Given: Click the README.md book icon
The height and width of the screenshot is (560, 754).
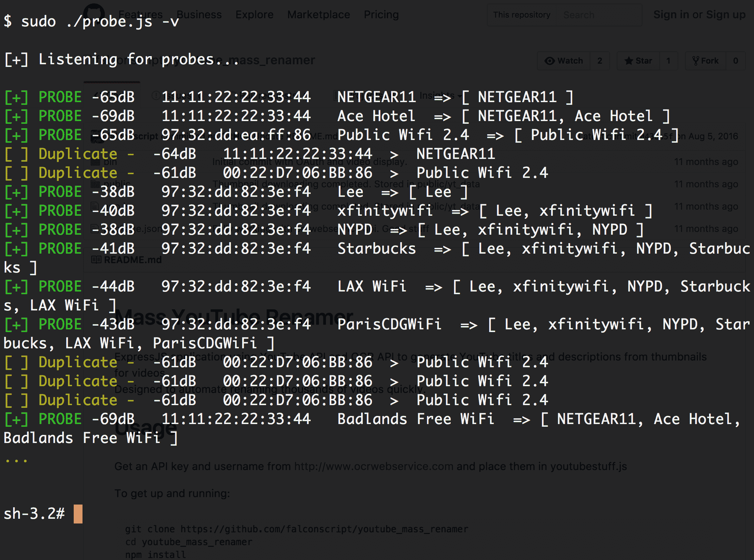Looking at the screenshot, I should 96,260.
